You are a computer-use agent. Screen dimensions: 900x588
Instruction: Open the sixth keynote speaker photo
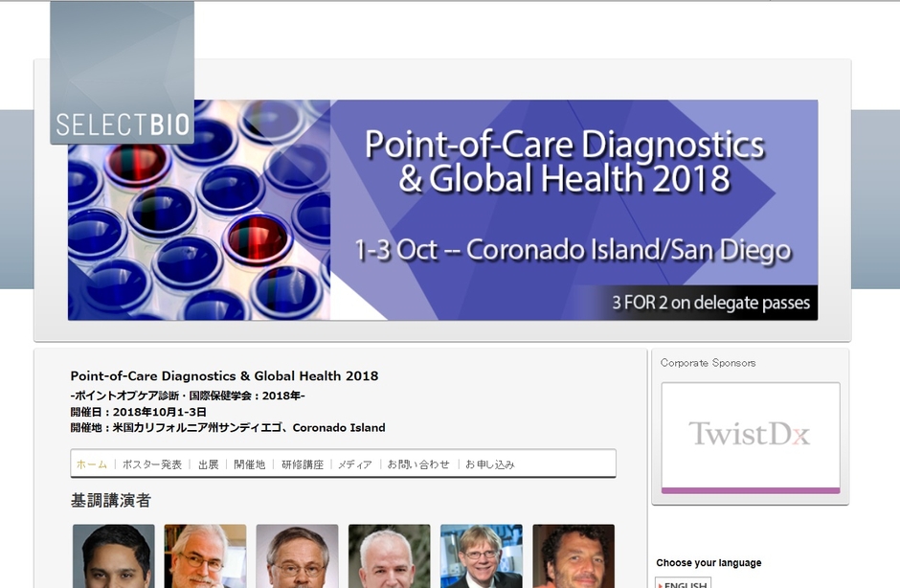point(573,556)
